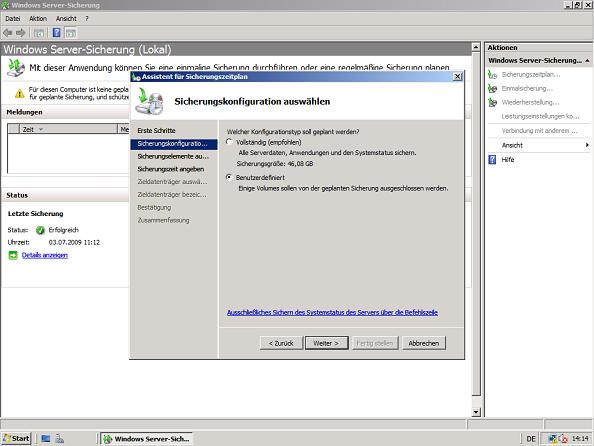Click Verbindung mit anderem action entry
This screenshot has height=446, width=594.
tap(540, 131)
